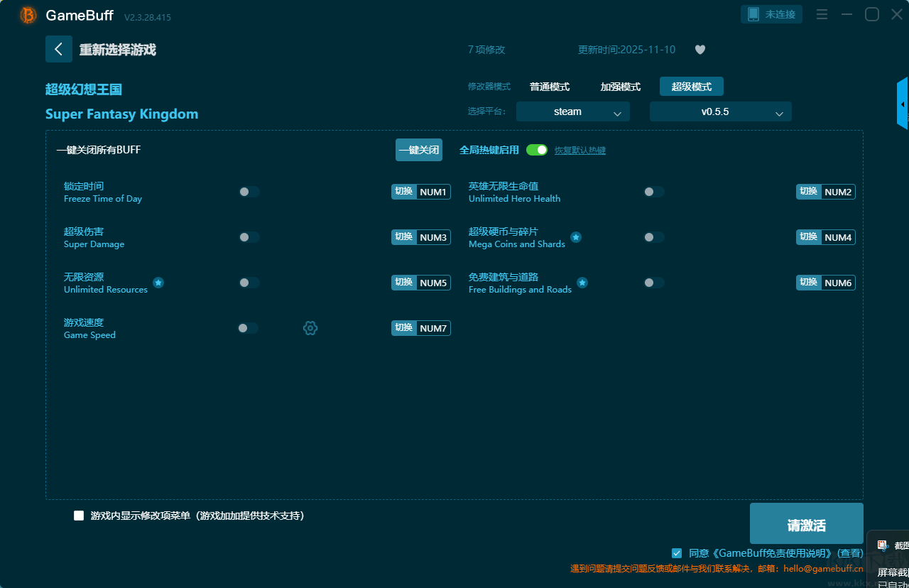
Task: Click the 一键关闭 button
Action: pyautogui.click(x=419, y=150)
